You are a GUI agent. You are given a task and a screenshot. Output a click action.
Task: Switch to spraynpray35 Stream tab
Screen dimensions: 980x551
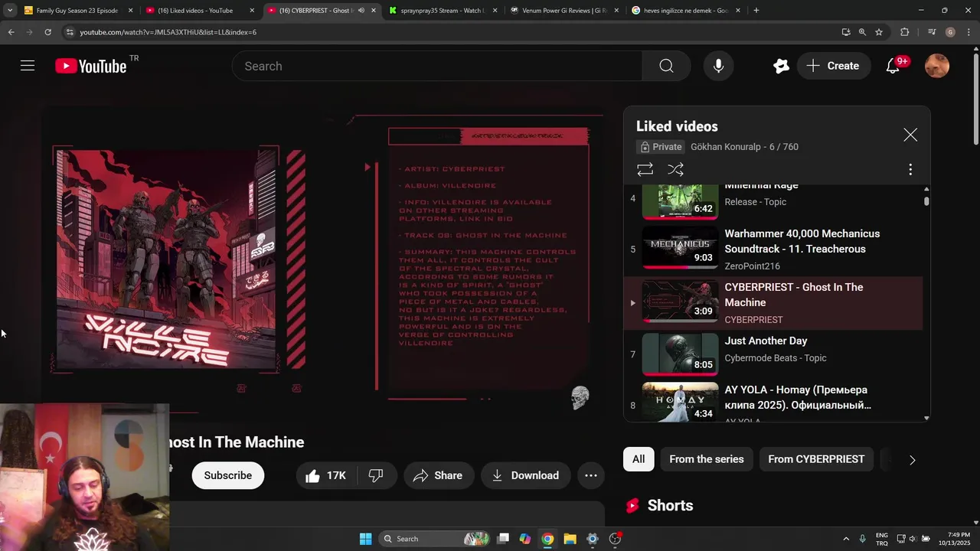click(x=443, y=11)
